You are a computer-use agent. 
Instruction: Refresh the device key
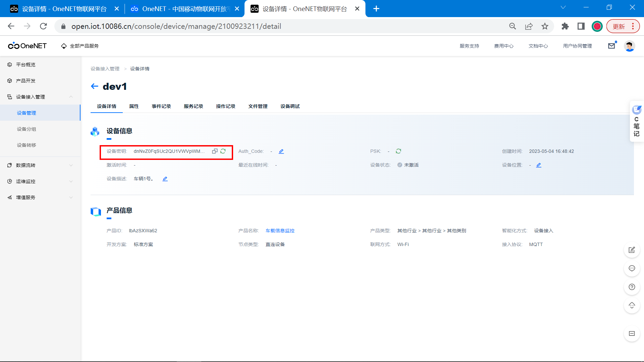pyautogui.click(x=223, y=151)
